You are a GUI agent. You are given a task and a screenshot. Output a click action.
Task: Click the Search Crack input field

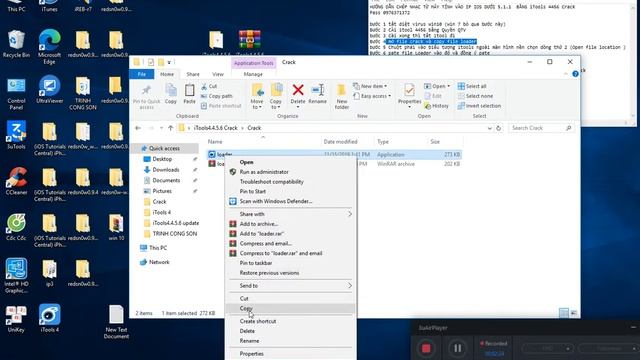tap(541, 128)
